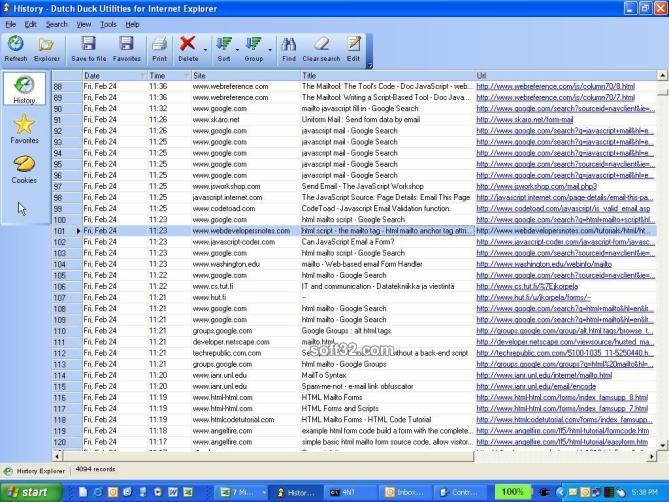Open the Group dropdown arrow
This screenshot has height=502, width=669.
(x=270, y=50)
